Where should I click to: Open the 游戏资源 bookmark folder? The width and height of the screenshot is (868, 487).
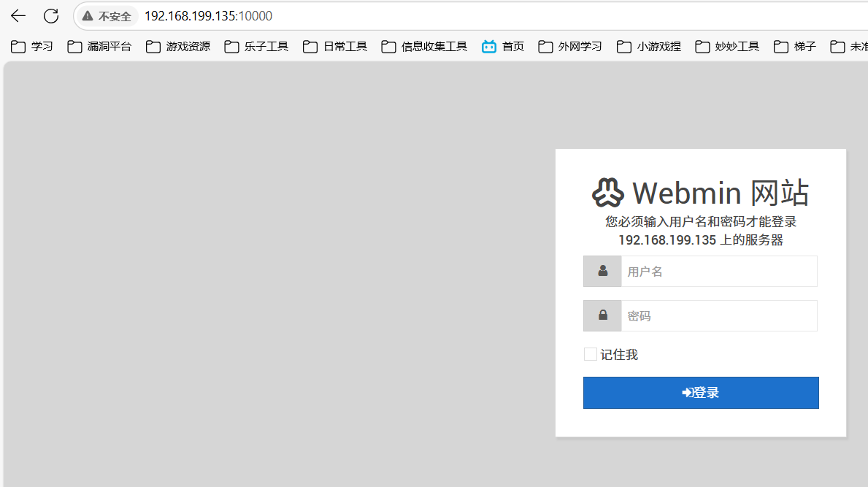pyautogui.click(x=177, y=47)
